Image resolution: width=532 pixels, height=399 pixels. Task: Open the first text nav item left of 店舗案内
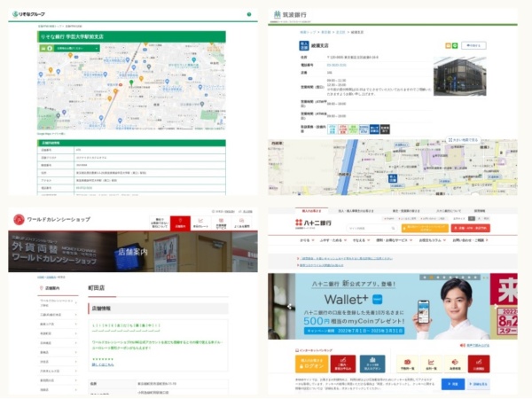[x=160, y=223]
